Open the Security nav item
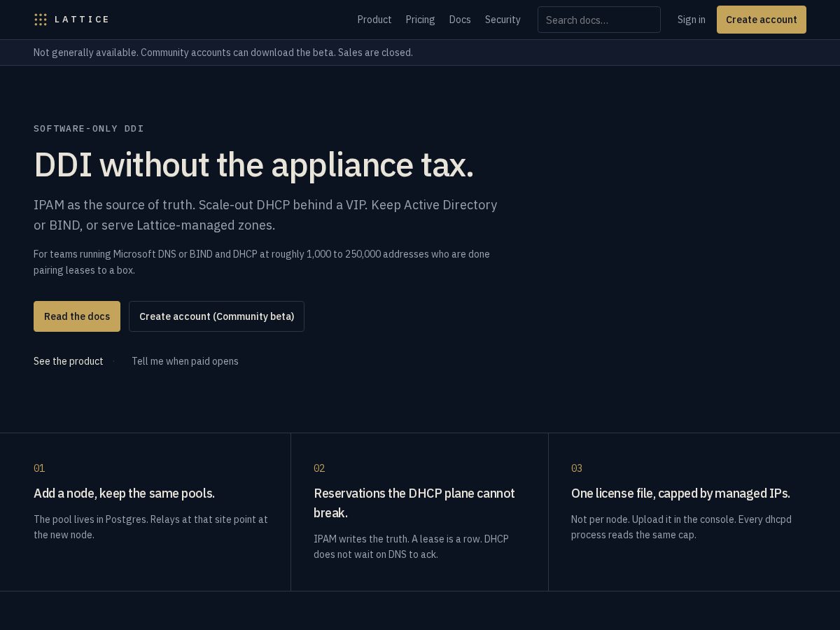 503,20
